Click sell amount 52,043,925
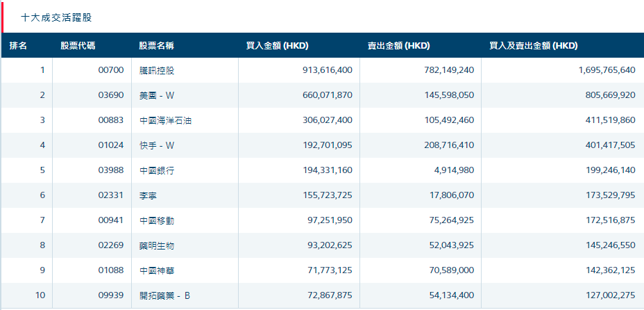Screen dimensions: 644x310 click(452, 246)
